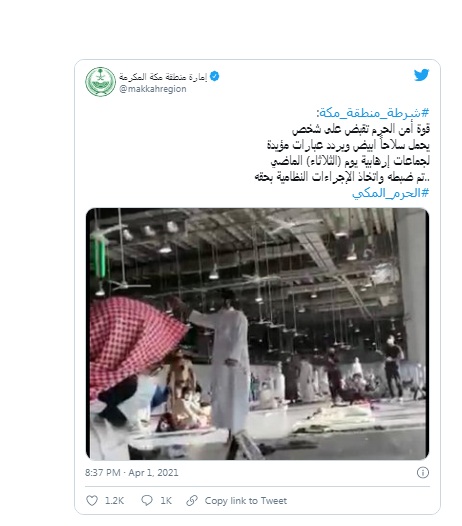Open the tweet info icon
Viewport: 462px width, 526px height.
423,472
